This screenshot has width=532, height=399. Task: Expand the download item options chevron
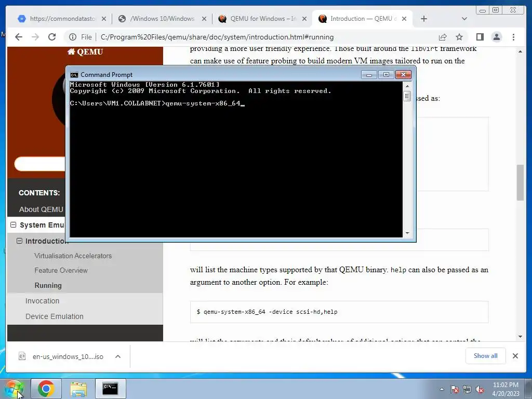(118, 356)
